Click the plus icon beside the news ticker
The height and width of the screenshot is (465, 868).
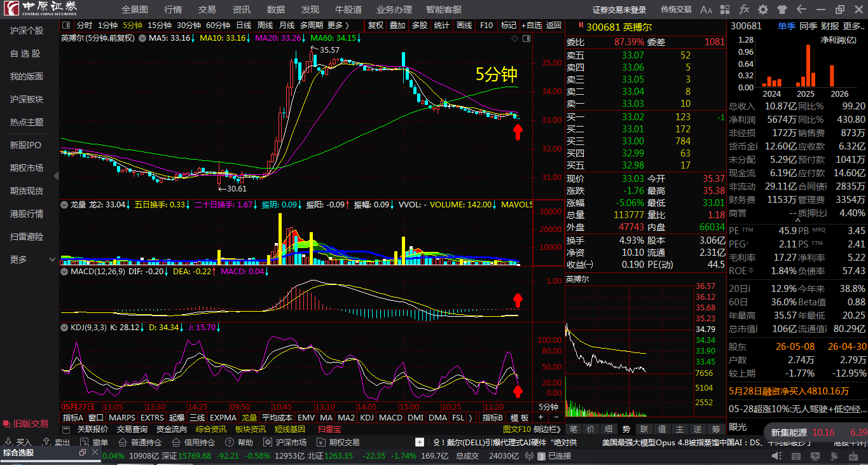(420, 442)
